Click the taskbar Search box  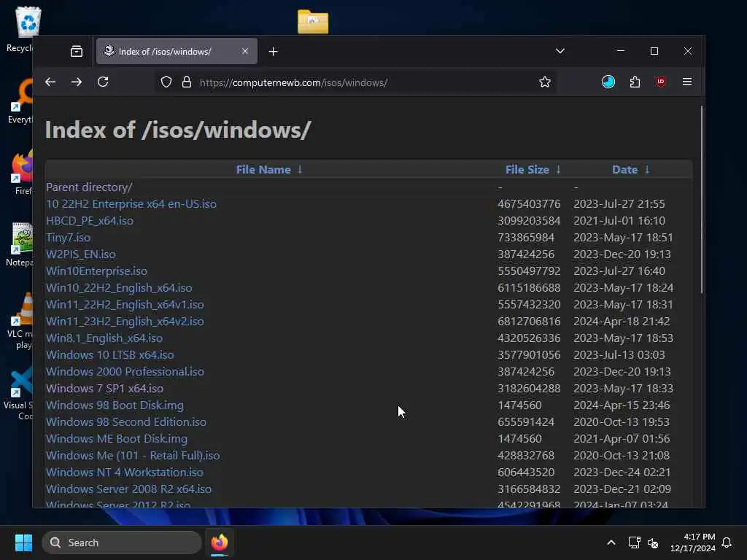pyautogui.click(x=122, y=542)
